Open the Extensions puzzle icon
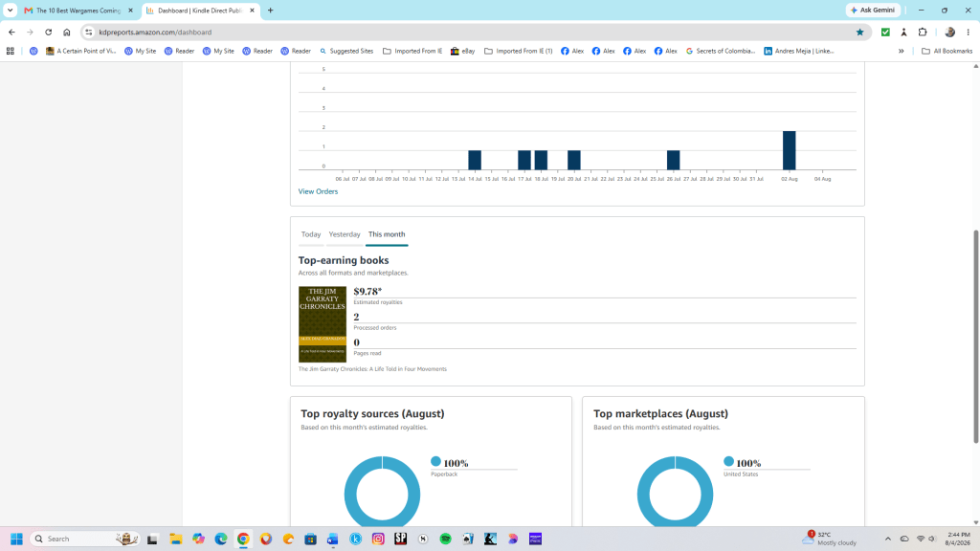980x551 pixels. tap(923, 32)
